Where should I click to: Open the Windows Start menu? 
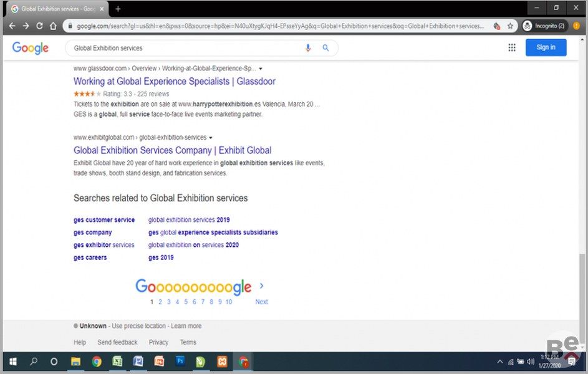click(x=12, y=362)
